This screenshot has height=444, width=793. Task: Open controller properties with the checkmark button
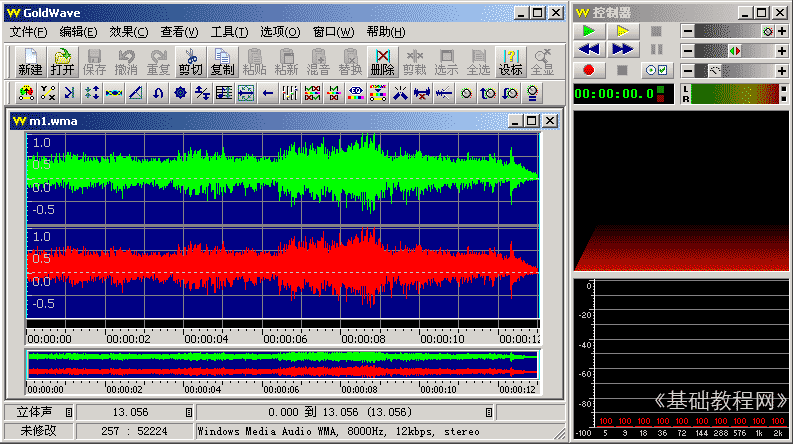[x=656, y=70]
